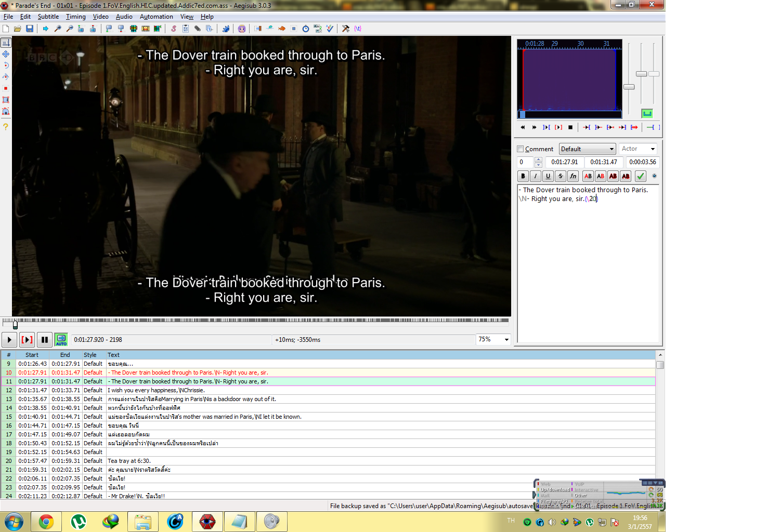Viewport: 780px width, 532px height.
Task: Open the Translation Assistant icon
Action: click(318, 29)
